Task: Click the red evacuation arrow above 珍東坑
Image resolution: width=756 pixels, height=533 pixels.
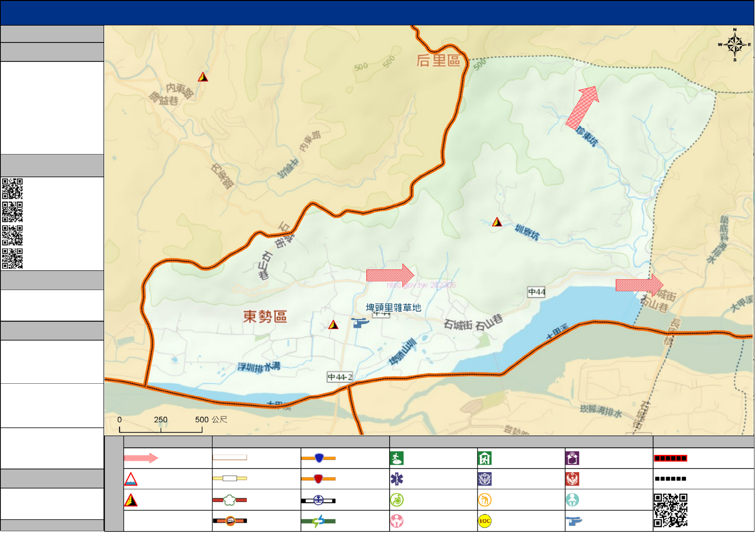Action: (582, 108)
